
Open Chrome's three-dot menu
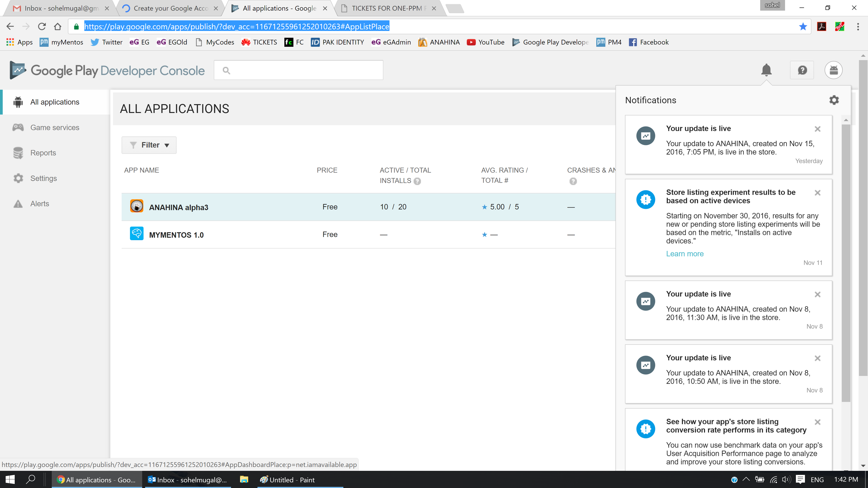[858, 27]
